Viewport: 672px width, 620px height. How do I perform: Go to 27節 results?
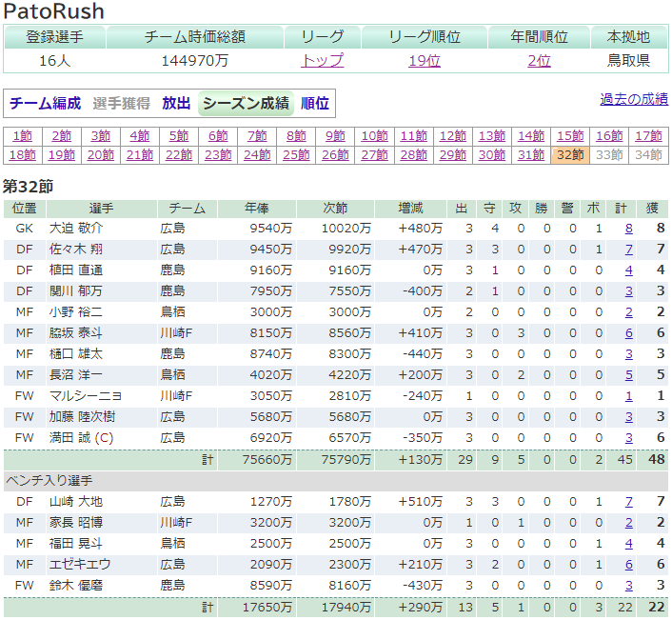click(x=375, y=155)
